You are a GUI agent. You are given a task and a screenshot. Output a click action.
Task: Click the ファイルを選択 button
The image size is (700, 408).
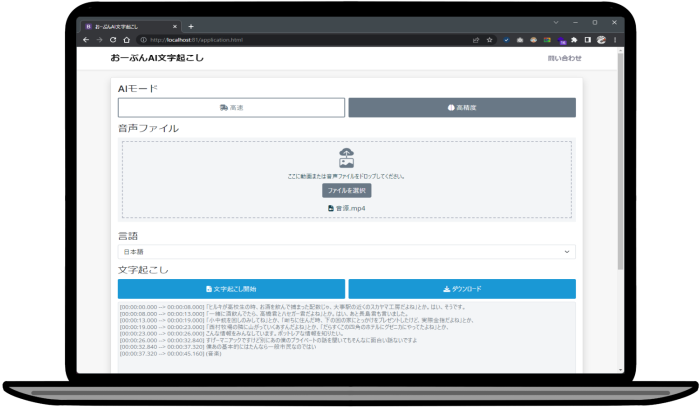[346, 191]
